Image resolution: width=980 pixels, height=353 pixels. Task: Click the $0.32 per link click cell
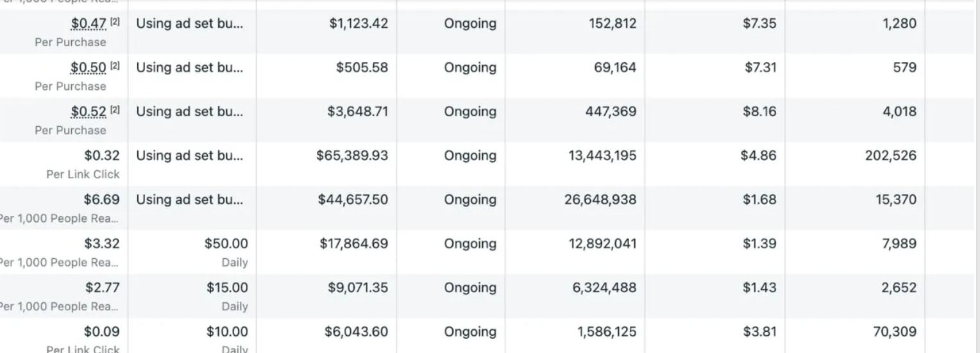click(x=101, y=156)
